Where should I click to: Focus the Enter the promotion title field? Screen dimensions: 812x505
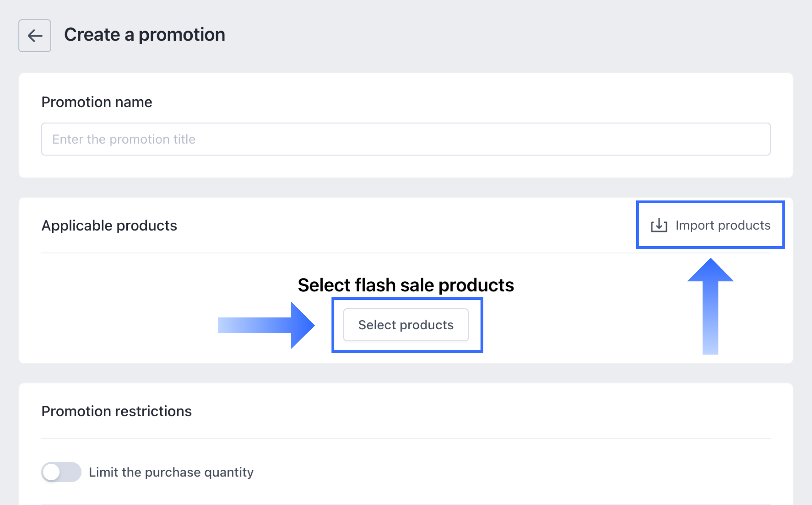406,139
